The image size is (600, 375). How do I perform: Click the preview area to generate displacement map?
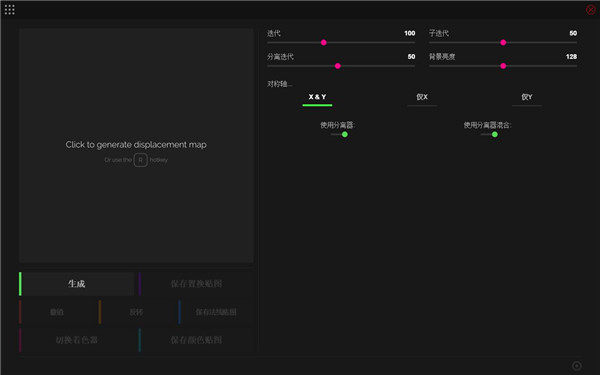[136, 145]
